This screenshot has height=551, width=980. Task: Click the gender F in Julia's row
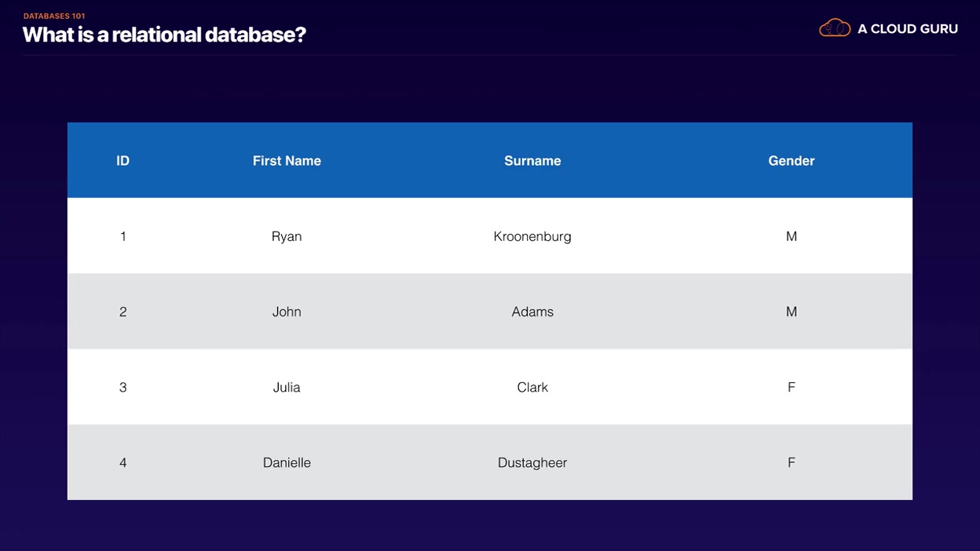click(x=791, y=387)
